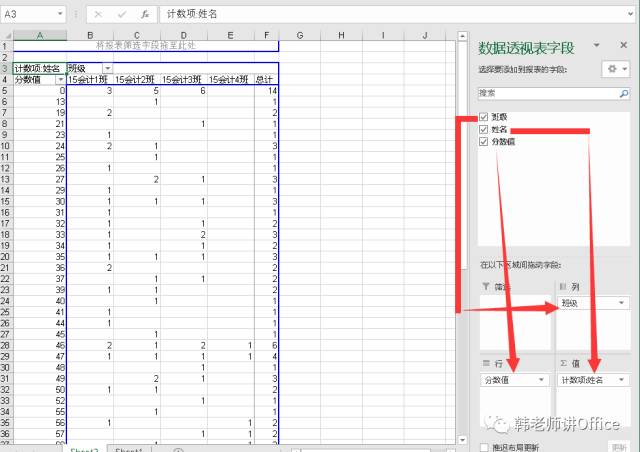Select row label cell with score 0
The width and height of the screenshot is (640, 452).
(40, 90)
